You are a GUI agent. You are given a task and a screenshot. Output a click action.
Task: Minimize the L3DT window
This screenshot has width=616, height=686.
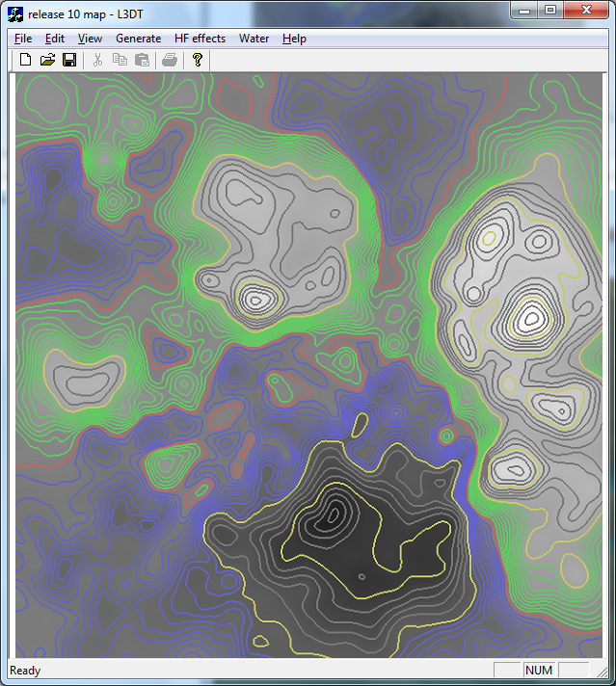click(x=525, y=11)
